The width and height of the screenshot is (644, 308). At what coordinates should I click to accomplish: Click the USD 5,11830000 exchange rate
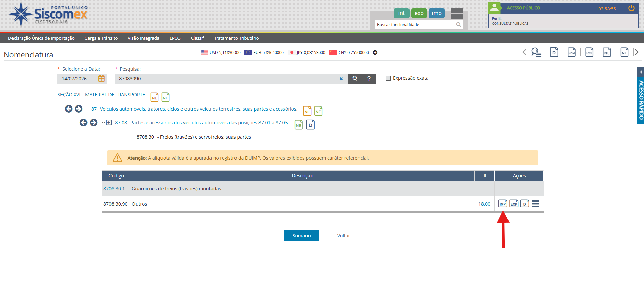[x=221, y=52]
